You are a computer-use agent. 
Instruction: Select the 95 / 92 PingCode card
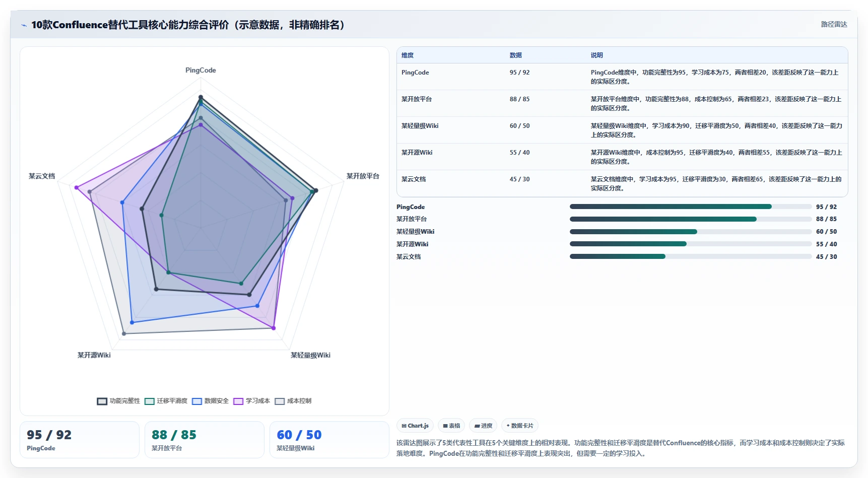pyautogui.click(x=80, y=440)
